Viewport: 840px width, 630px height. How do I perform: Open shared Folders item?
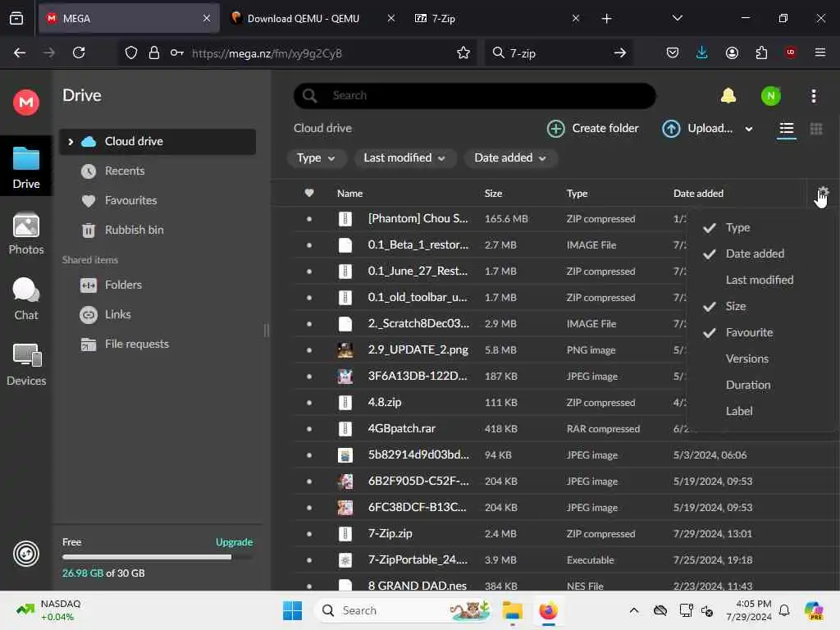coord(123,285)
